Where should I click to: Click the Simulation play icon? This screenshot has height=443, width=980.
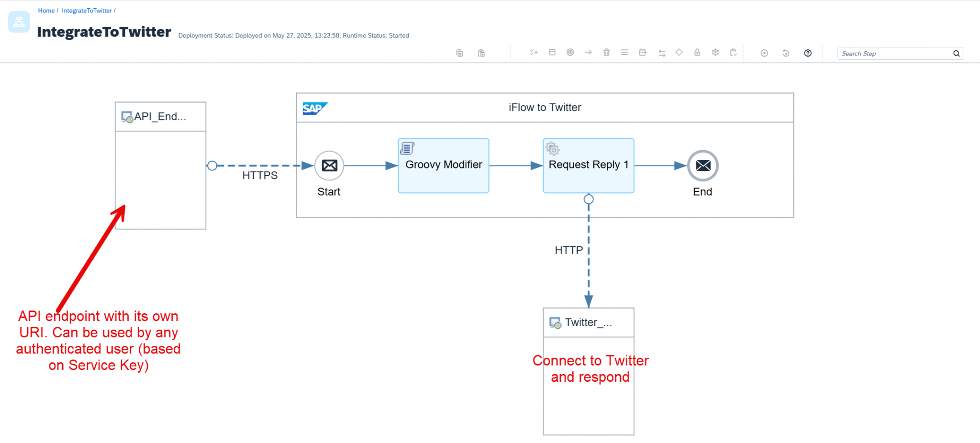click(x=764, y=53)
